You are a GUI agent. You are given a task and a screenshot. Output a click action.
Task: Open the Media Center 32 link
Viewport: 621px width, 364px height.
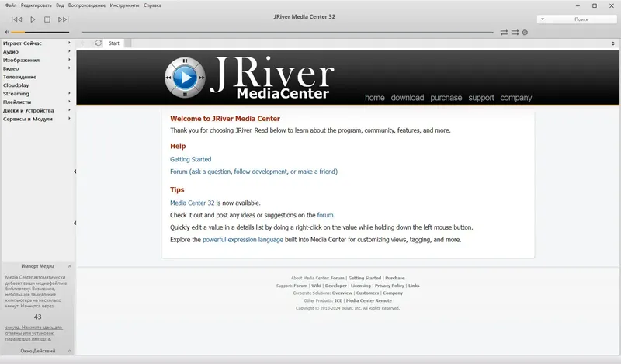coord(192,203)
